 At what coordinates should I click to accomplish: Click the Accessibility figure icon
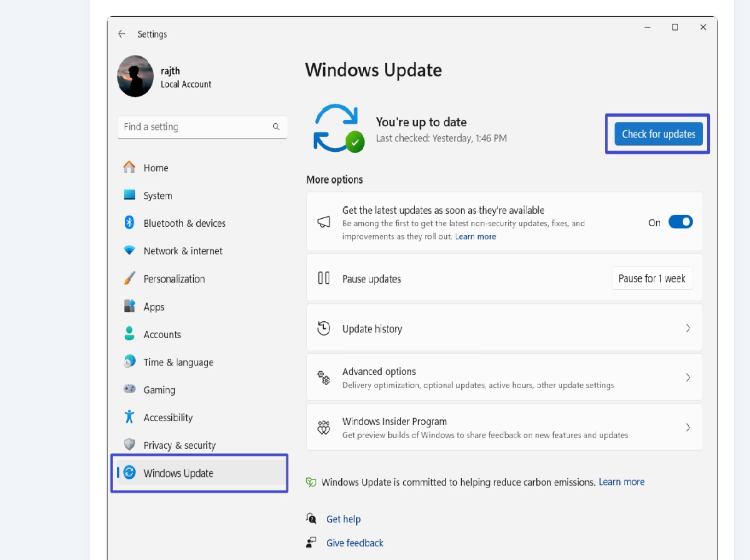[x=129, y=417]
